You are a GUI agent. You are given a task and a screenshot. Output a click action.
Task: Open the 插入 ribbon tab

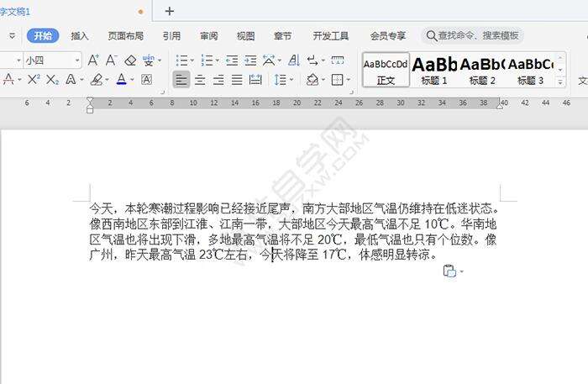[80, 35]
